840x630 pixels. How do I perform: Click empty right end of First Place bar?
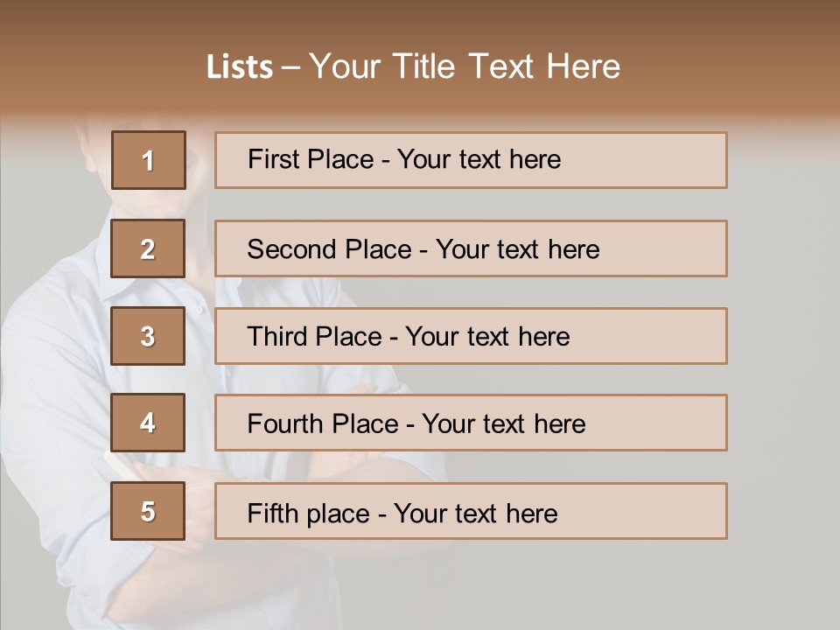click(x=665, y=160)
